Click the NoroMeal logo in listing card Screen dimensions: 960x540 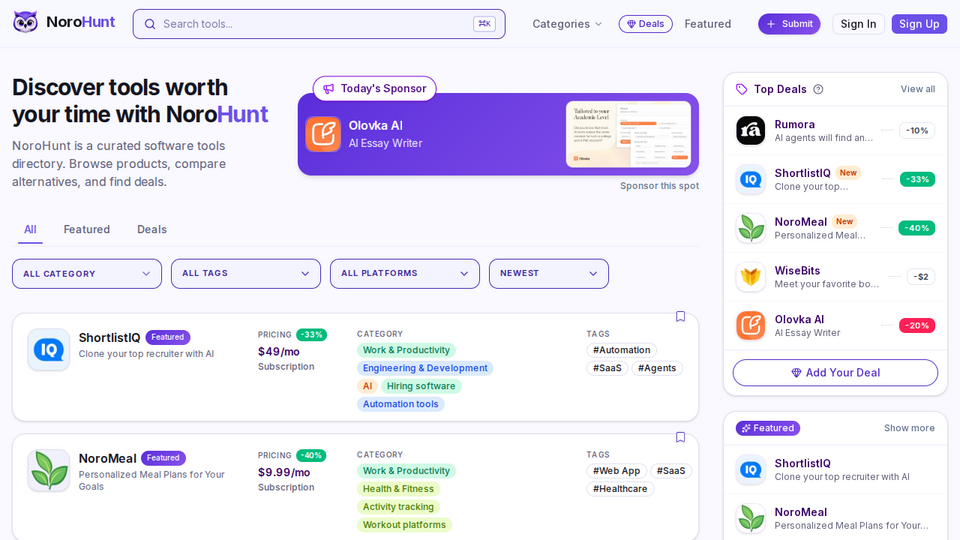tap(48, 470)
